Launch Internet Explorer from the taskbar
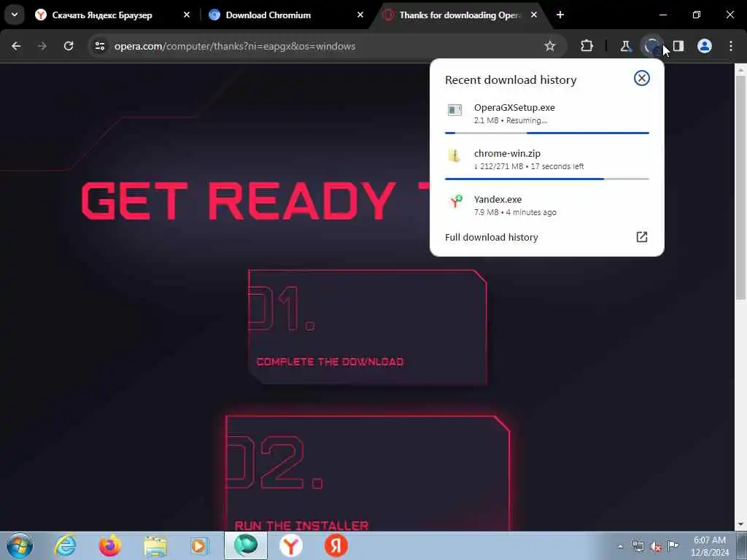This screenshot has width=747, height=560. 65,545
